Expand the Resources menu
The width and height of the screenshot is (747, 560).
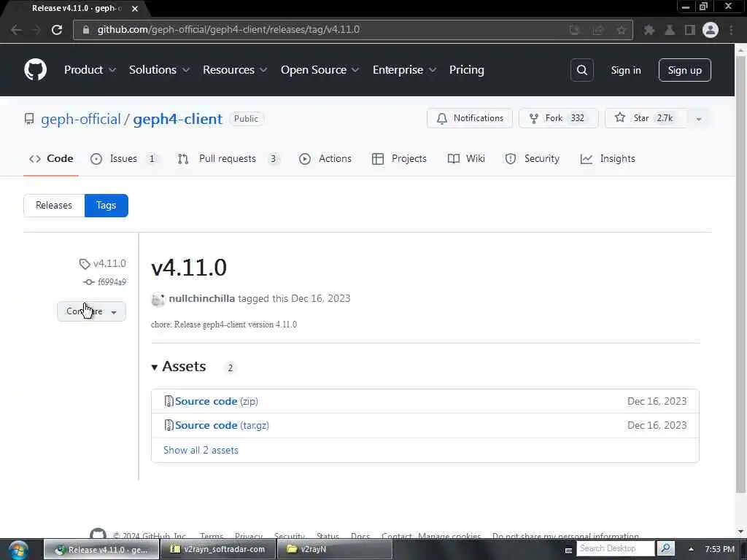pos(235,70)
